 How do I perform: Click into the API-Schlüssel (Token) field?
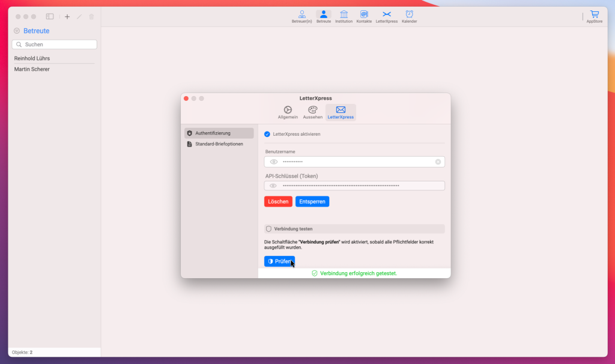pyautogui.click(x=354, y=186)
